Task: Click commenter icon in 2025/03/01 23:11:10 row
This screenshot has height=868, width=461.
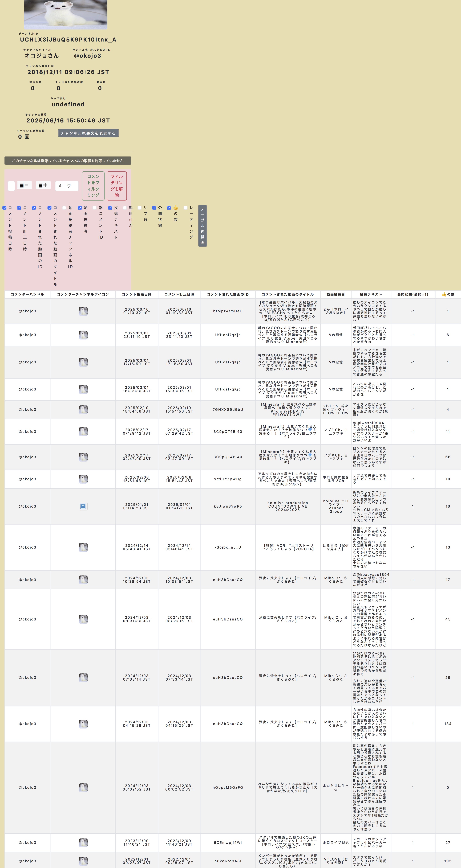Action: pos(83,335)
